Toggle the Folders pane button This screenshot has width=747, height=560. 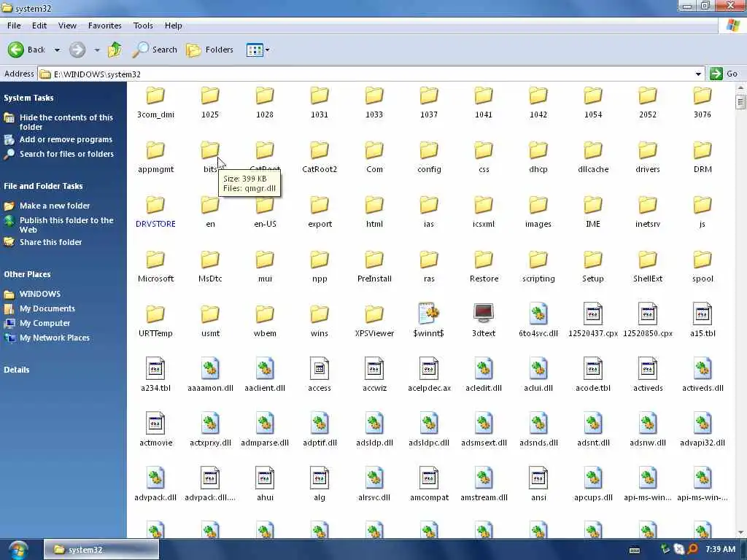(209, 50)
